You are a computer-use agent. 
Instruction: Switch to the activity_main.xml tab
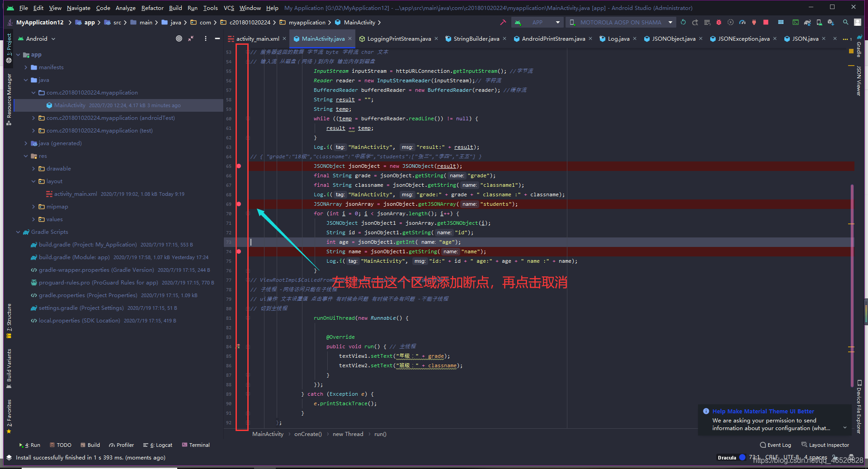click(257, 38)
